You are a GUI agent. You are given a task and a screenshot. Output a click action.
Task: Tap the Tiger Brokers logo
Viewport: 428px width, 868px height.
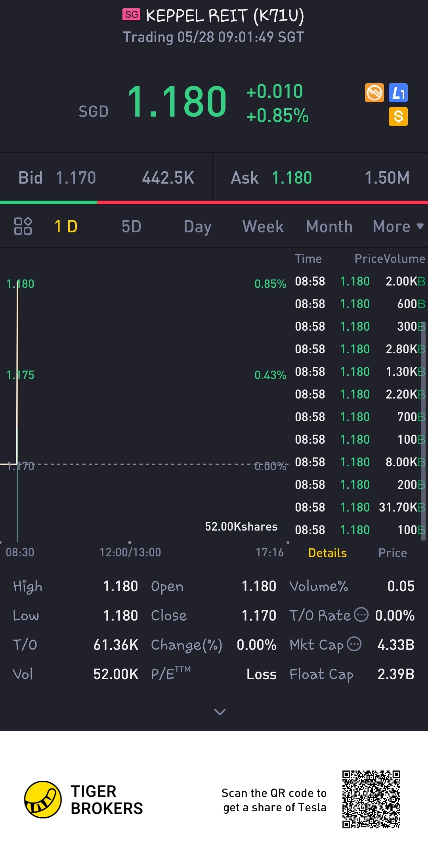tap(43, 799)
